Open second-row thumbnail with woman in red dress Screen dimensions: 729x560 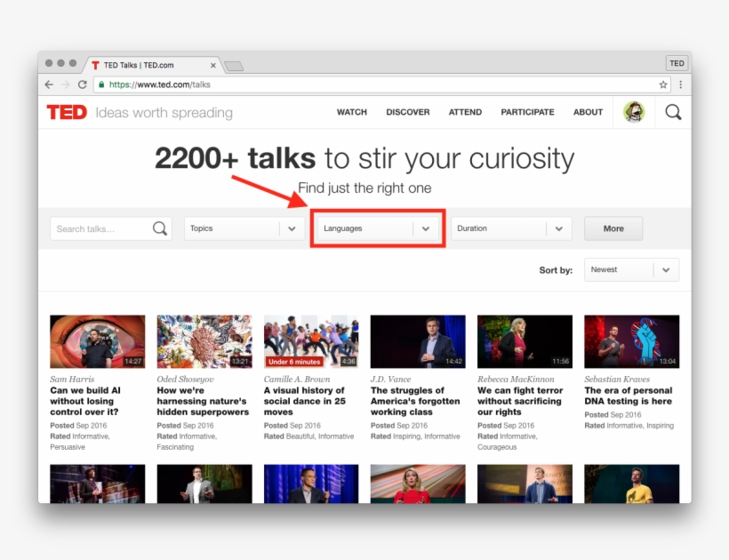click(418, 484)
